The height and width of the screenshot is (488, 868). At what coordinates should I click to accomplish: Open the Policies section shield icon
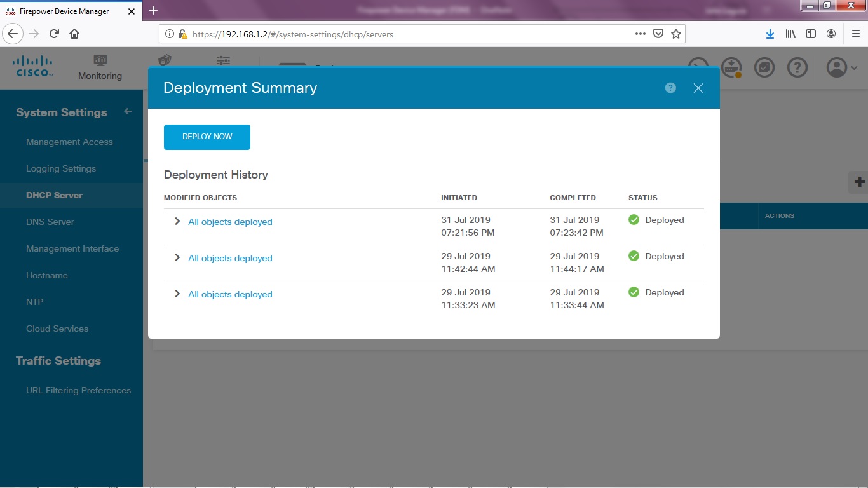tap(164, 60)
